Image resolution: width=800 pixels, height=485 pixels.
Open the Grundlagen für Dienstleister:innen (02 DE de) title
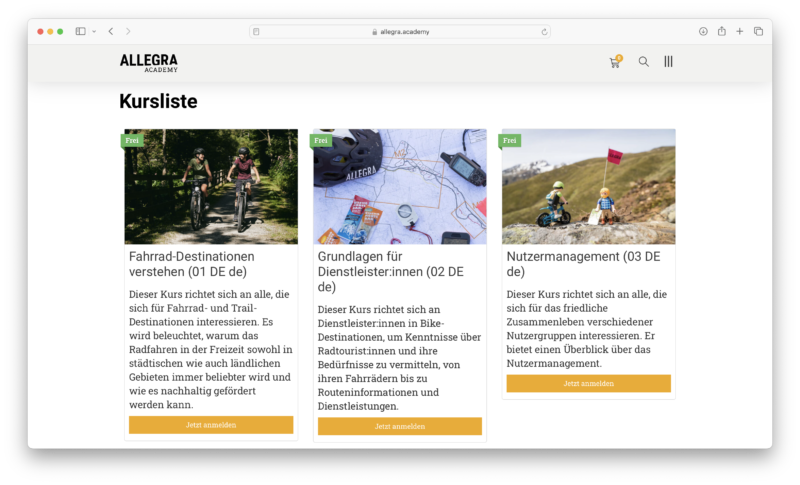coord(390,271)
